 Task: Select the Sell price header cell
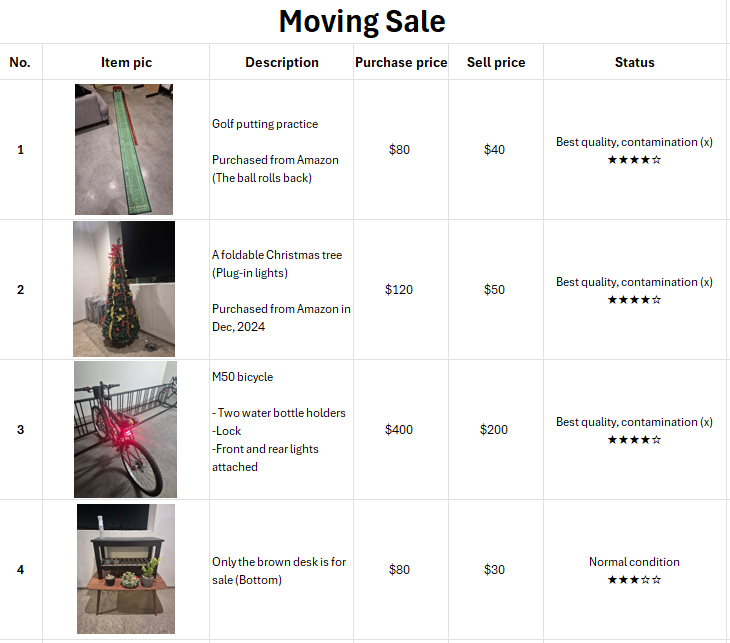coord(496,62)
